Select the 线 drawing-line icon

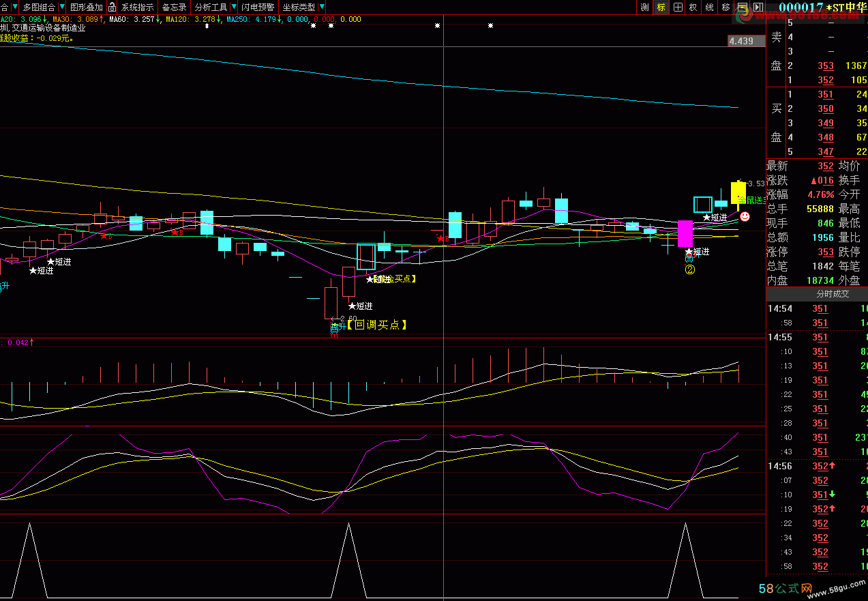click(710, 7)
